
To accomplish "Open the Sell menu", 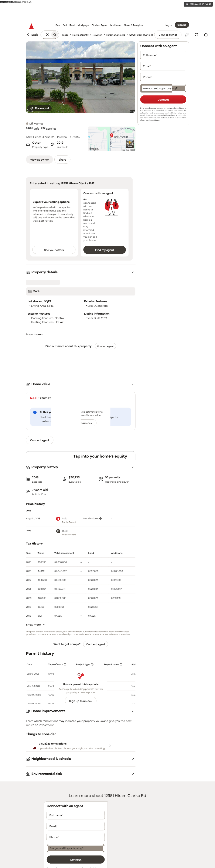I will 65,25.
